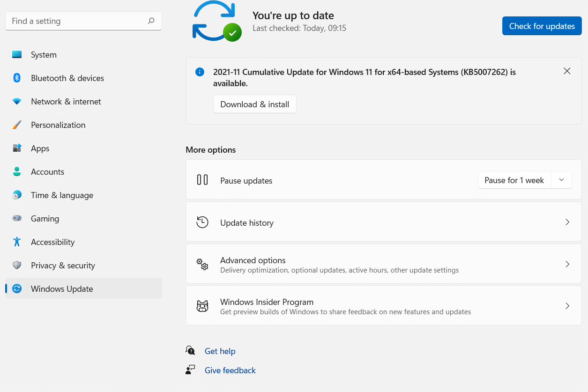The width and height of the screenshot is (588, 392).
Task: Open Apps via its sidebar icon
Action: click(17, 148)
